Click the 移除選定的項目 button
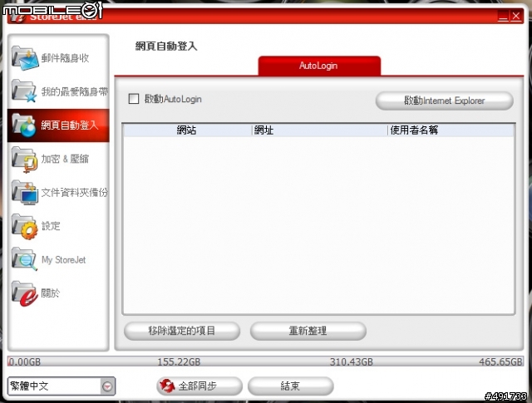The height and width of the screenshot is (403, 532). [182, 331]
